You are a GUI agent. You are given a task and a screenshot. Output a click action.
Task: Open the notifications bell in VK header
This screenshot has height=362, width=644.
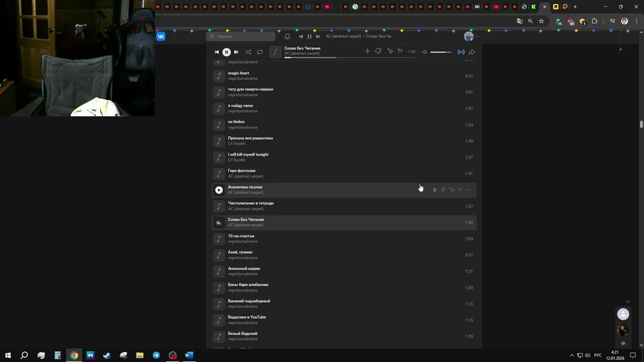(287, 36)
